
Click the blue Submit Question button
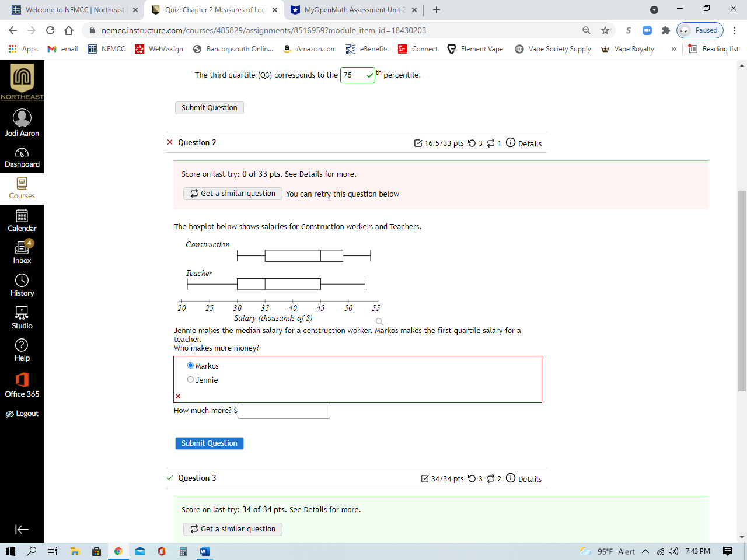[x=209, y=443]
